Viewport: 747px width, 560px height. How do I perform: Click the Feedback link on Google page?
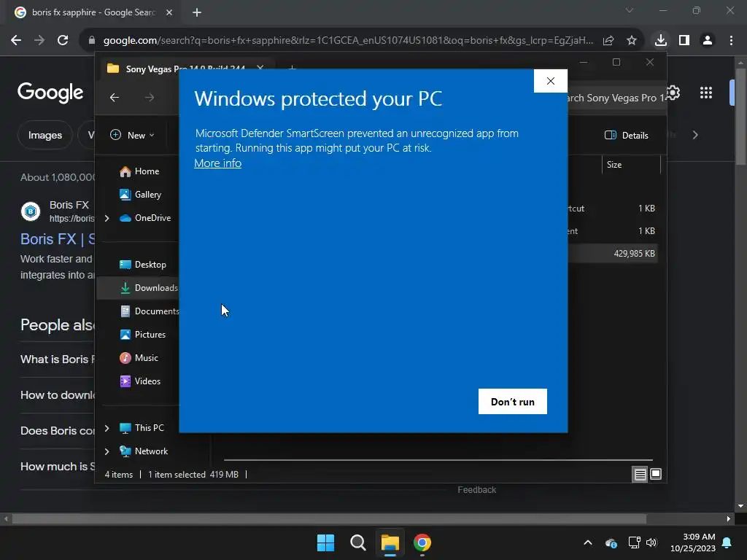(x=476, y=490)
